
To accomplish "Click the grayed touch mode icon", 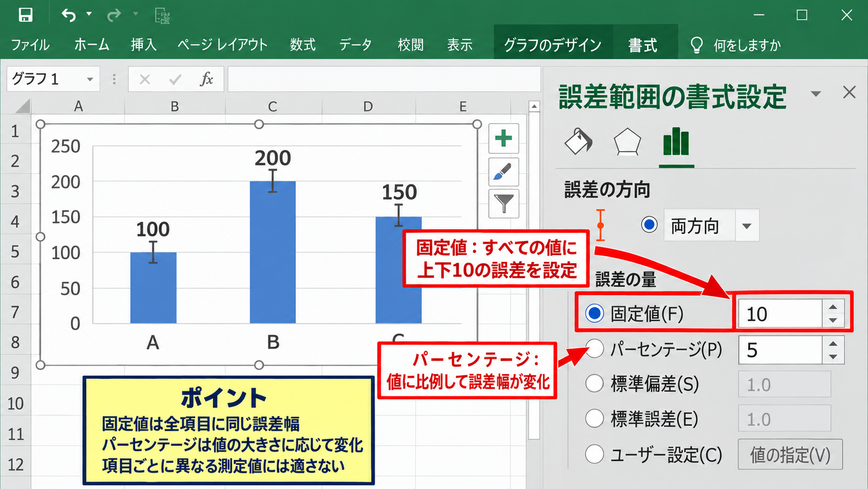I will click(x=162, y=16).
